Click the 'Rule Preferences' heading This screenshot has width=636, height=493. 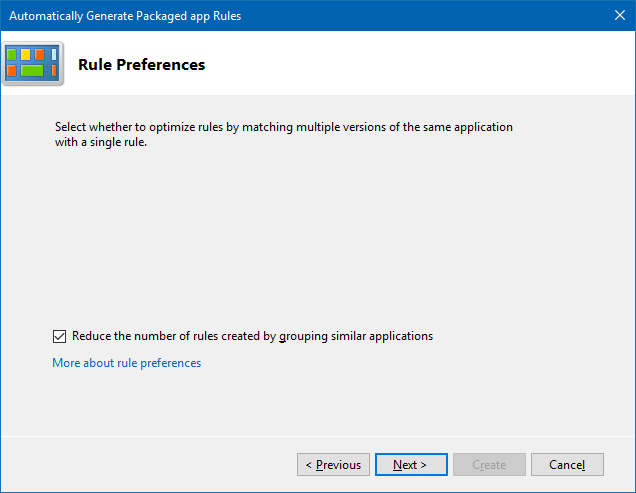click(141, 65)
